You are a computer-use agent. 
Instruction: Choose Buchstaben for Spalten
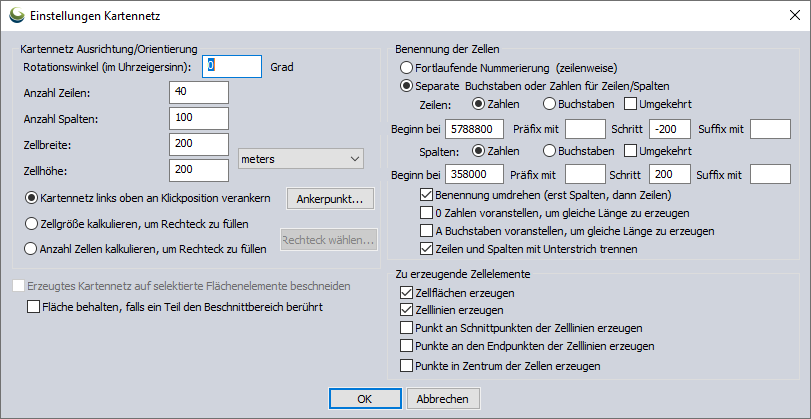click(x=579, y=151)
